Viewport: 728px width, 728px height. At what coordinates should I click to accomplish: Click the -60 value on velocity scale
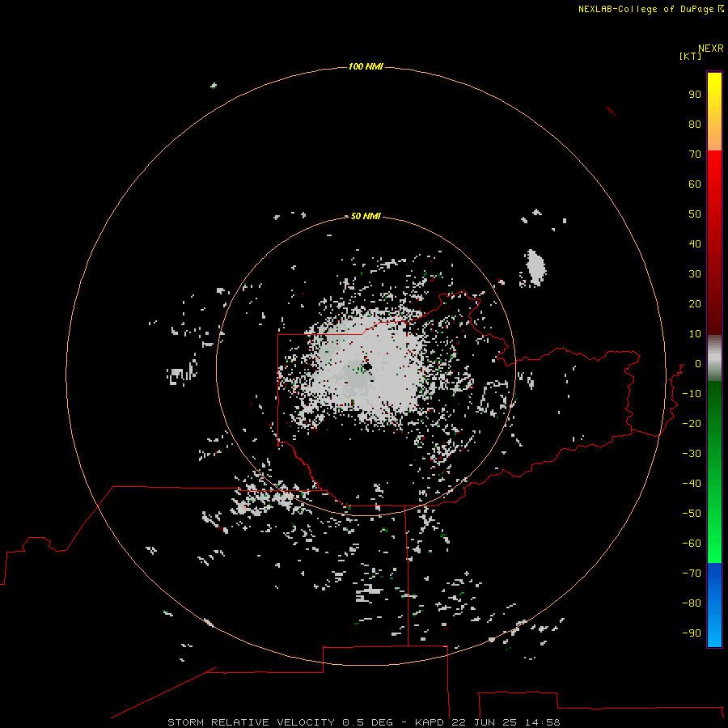692,544
